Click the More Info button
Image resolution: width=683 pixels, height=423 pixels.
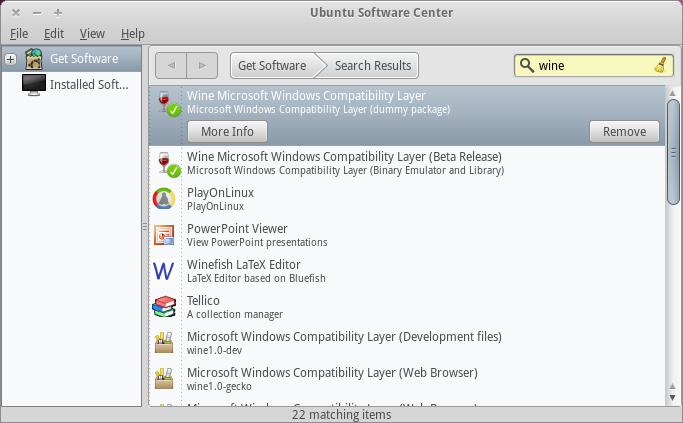[227, 132]
